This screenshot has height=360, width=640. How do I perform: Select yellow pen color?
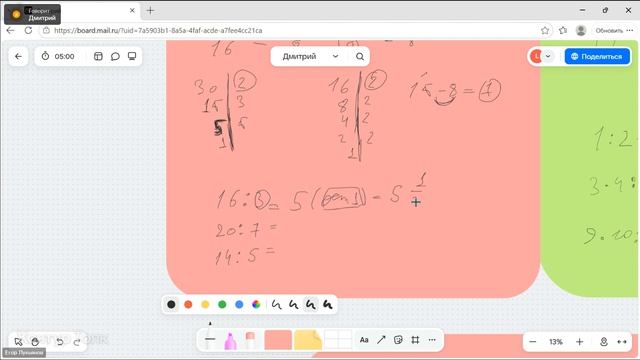point(205,304)
